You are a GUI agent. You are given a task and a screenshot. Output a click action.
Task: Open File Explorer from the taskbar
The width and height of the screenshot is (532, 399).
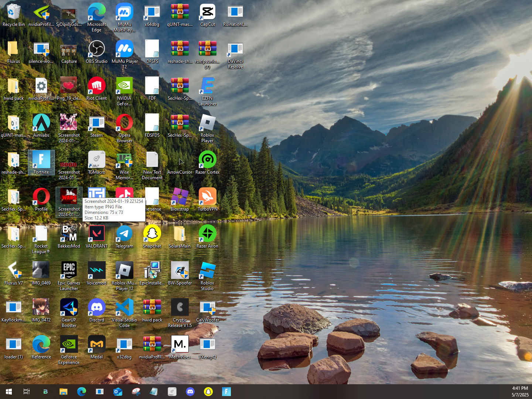pyautogui.click(x=64, y=392)
